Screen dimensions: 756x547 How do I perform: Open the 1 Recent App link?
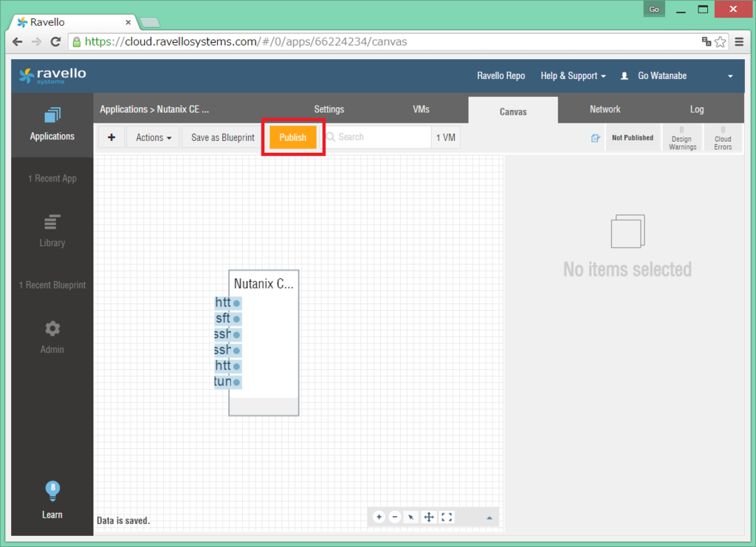pos(52,179)
